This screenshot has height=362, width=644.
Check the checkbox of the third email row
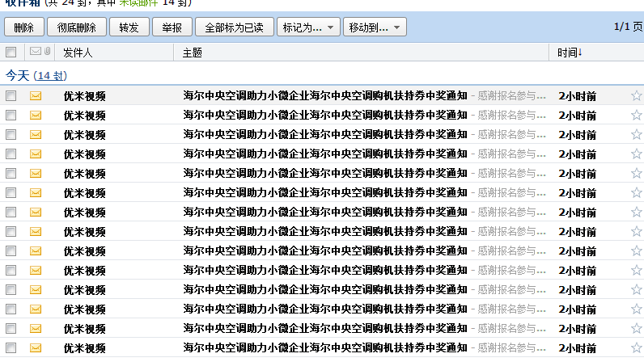[11, 134]
